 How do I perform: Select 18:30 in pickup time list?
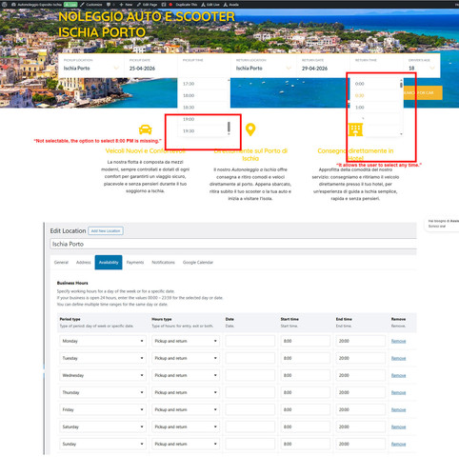202,108
